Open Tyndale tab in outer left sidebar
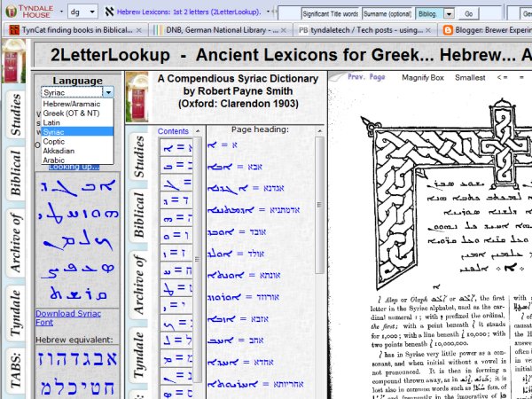Image resolution: width=532 pixels, height=399 pixels. (x=15, y=313)
